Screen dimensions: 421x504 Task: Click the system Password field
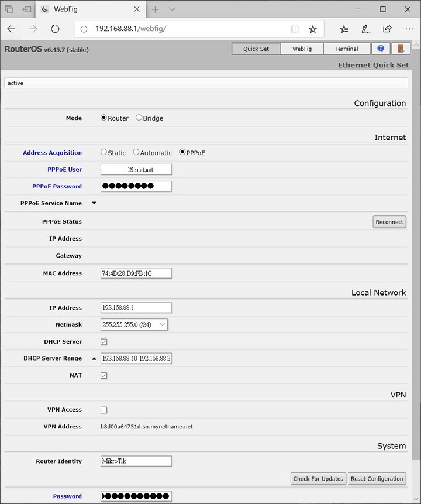click(136, 496)
